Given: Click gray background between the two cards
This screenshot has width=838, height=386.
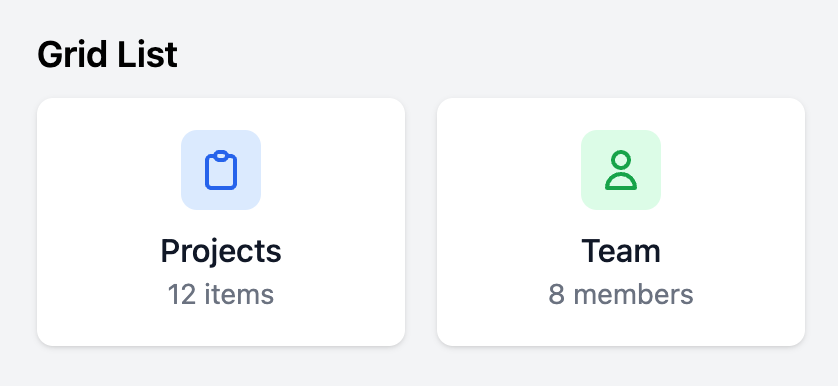Looking at the screenshot, I should [x=421, y=222].
